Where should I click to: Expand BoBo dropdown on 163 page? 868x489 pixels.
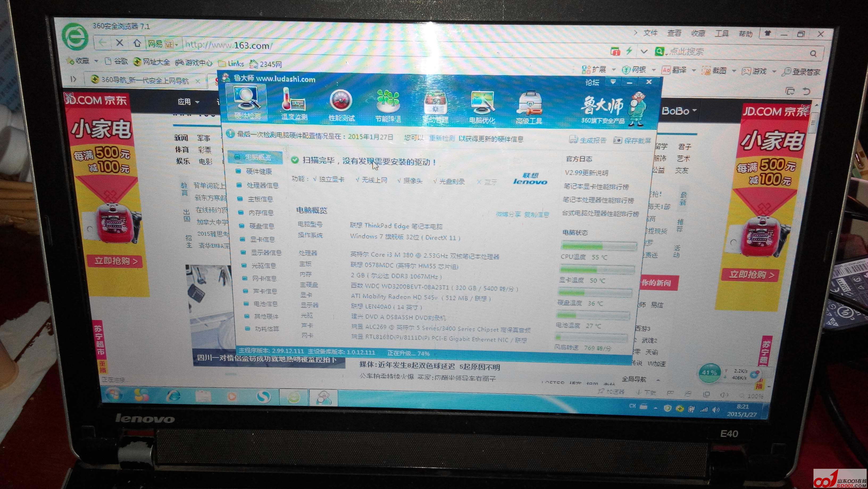695,111
